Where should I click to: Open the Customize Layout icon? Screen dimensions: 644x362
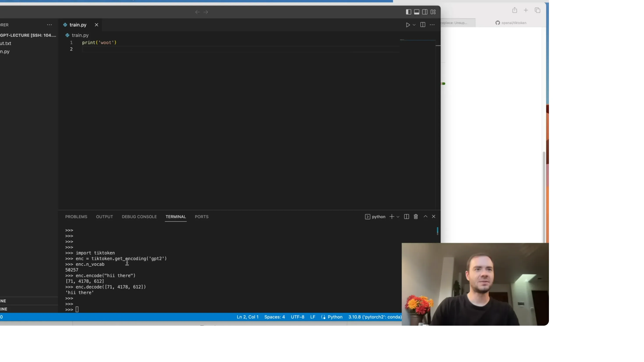point(433,12)
